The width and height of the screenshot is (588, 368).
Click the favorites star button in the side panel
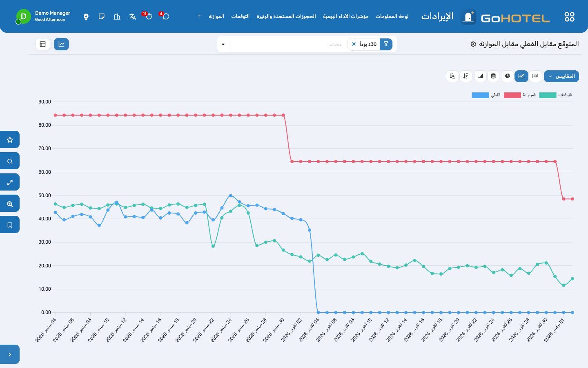pyautogui.click(x=10, y=140)
